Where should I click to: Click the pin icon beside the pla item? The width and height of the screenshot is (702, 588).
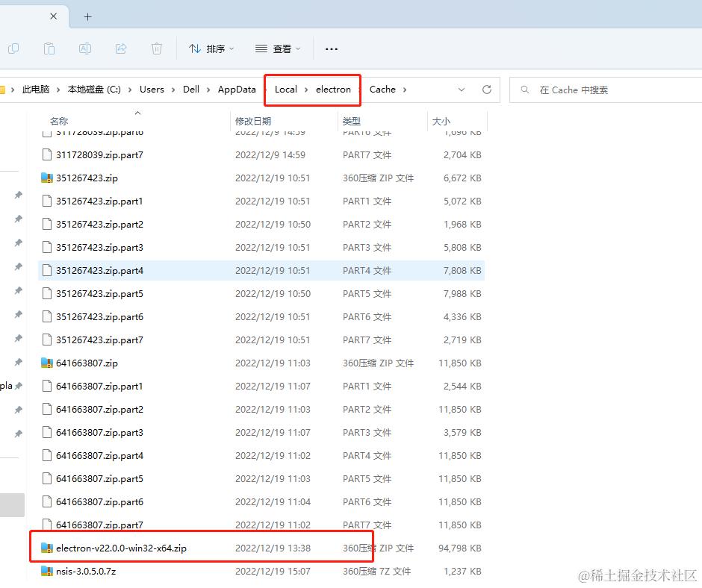pos(19,386)
